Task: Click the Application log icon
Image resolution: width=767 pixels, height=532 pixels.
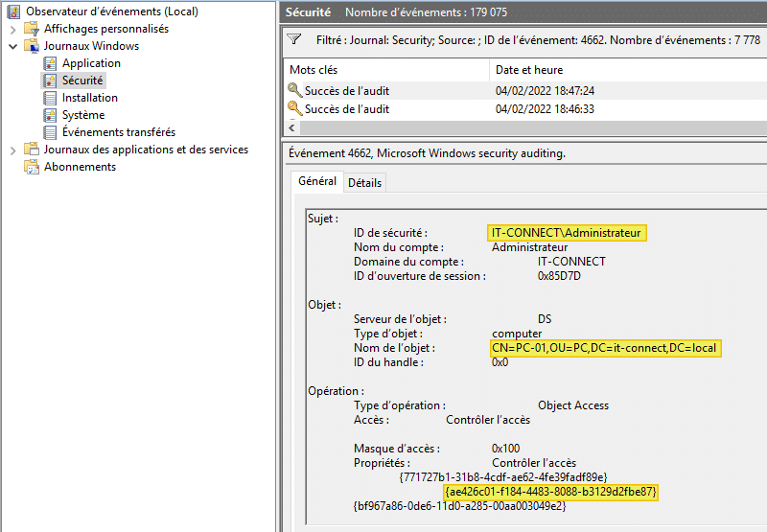Action: [x=50, y=63]
